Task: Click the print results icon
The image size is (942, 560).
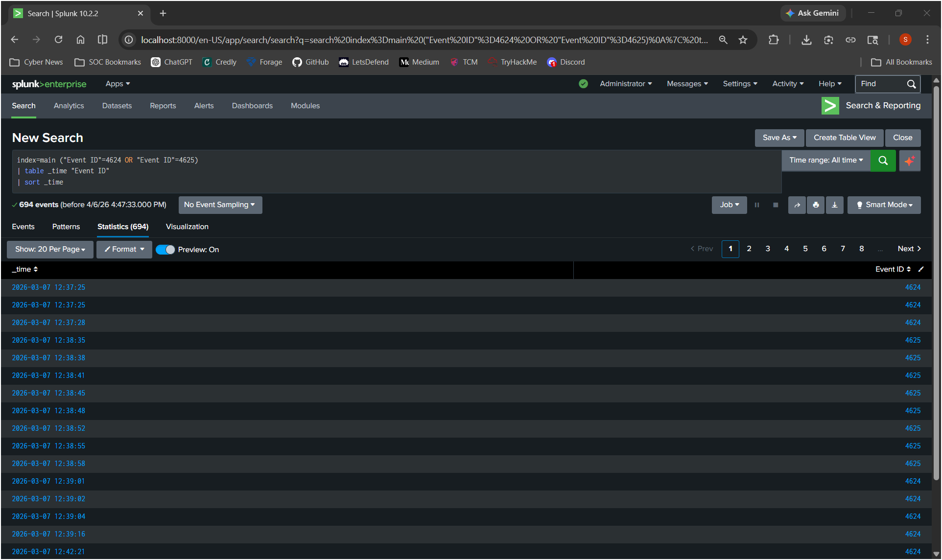Action: [816, 205]
